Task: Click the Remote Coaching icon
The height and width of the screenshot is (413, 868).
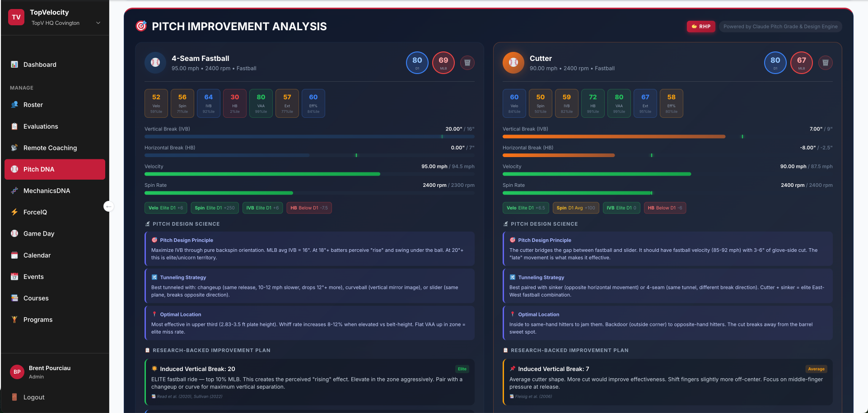Action: point(14,148)
